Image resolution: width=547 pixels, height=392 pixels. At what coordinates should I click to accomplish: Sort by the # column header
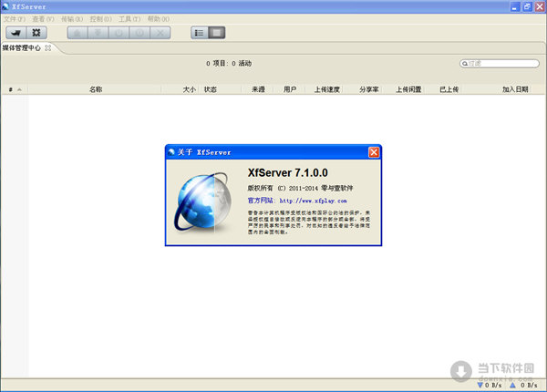[x=15, y=89]
